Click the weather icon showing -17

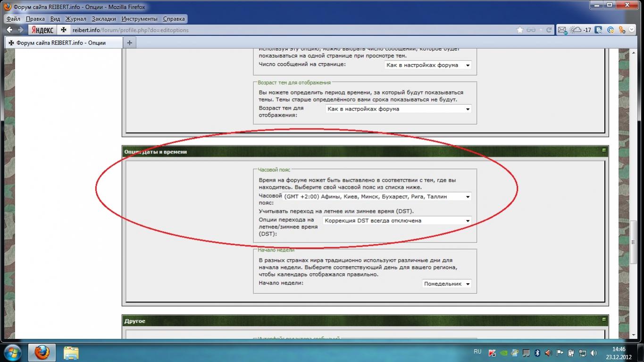pyautogui.click(x=581, y=30)
